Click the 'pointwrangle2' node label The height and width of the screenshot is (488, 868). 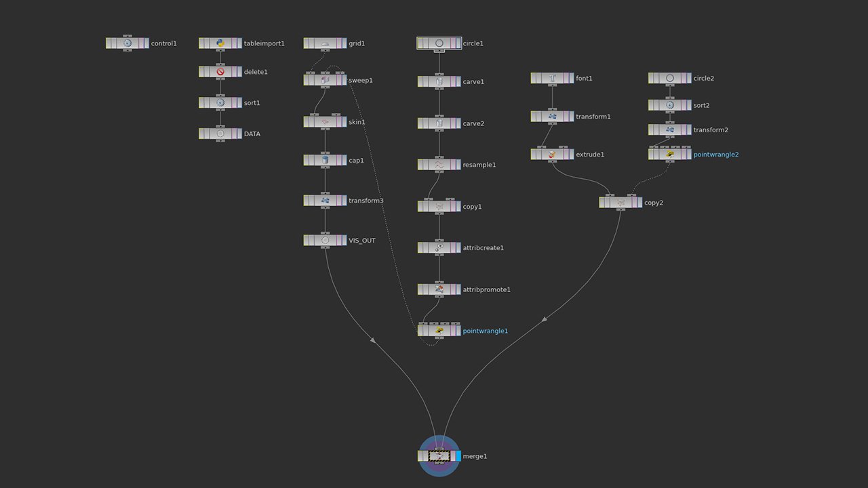tap(716, 155)
